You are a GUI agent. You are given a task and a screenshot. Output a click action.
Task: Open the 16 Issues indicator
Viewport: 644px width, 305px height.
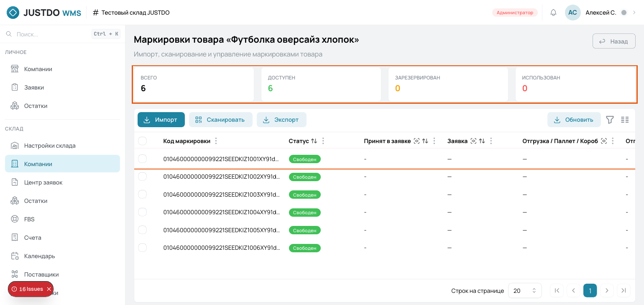28,289
